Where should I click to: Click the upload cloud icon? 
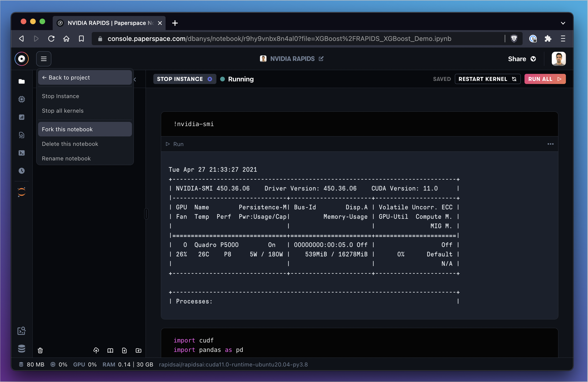click(96, 350)
